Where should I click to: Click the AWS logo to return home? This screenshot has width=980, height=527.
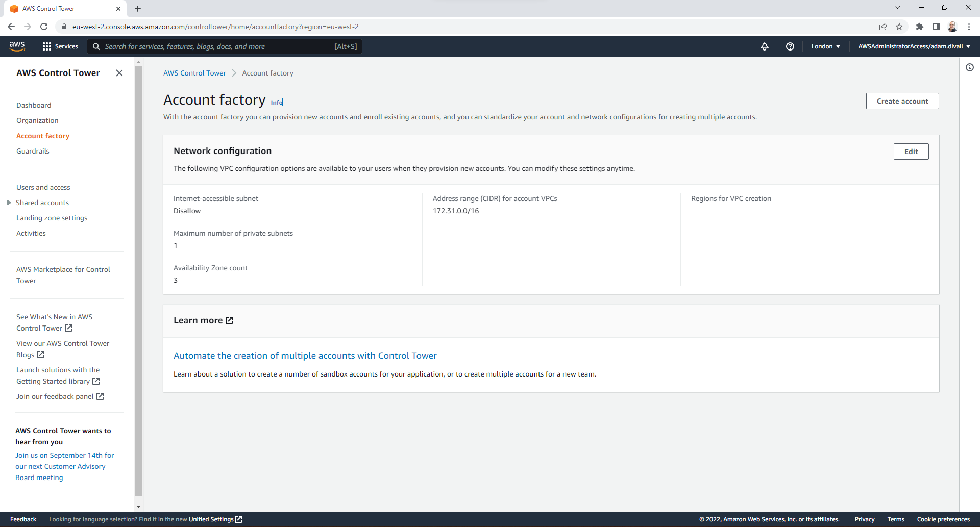17,46
